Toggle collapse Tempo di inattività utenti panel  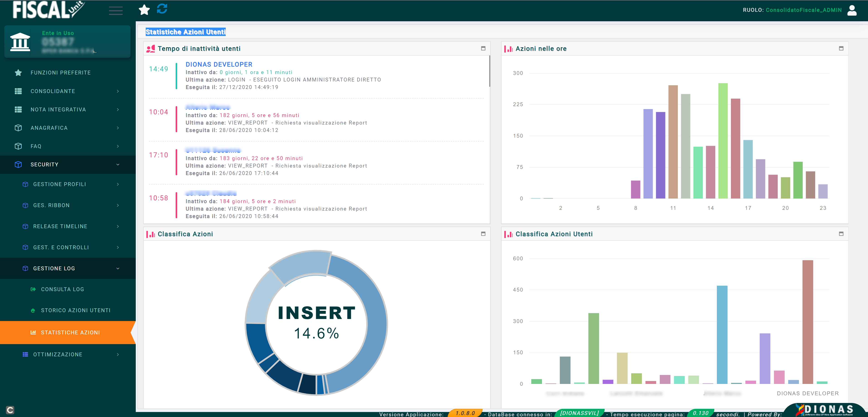pos(483,48)
